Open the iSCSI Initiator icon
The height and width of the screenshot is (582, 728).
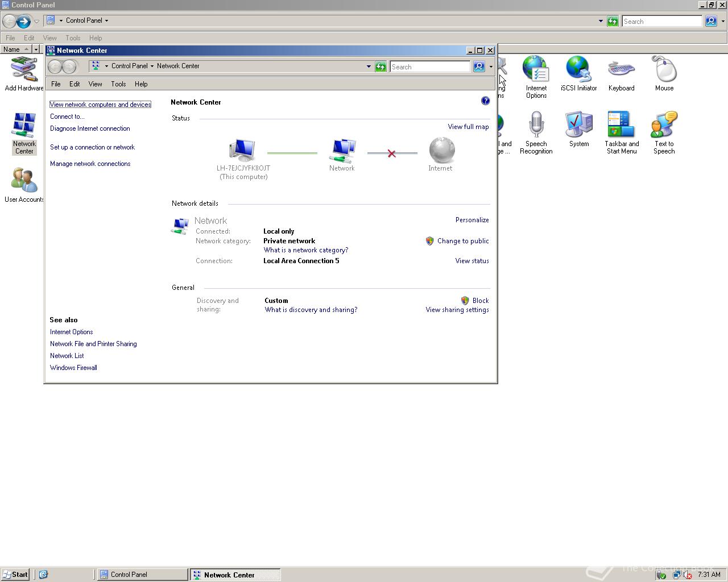point(578,74)
